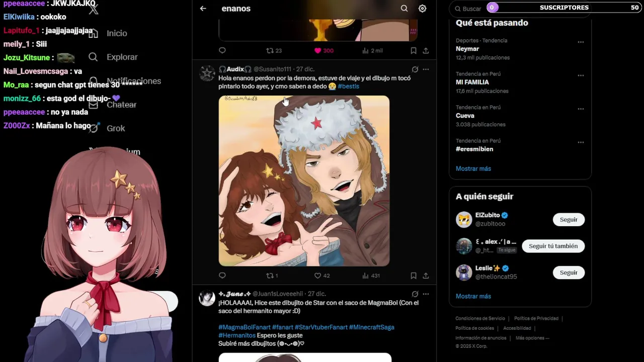
Task: Share the Audix drawing post
Action: [x=426, y=276]
